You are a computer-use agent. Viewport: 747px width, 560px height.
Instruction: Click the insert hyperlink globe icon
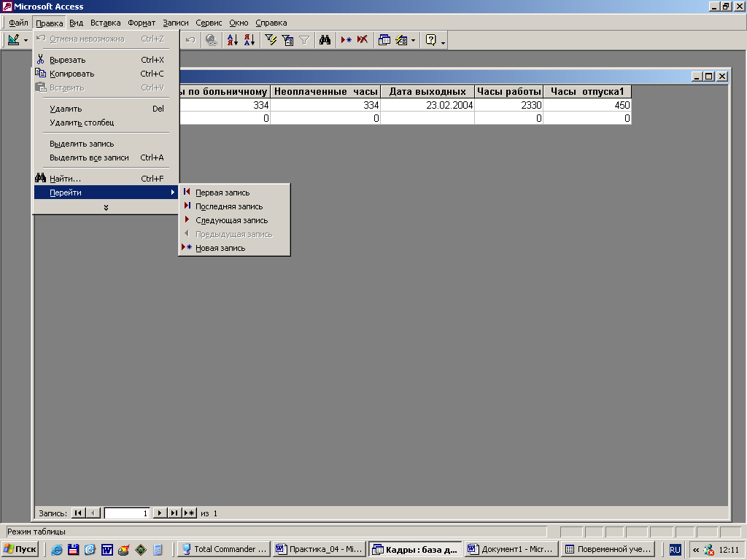point(211,40)
